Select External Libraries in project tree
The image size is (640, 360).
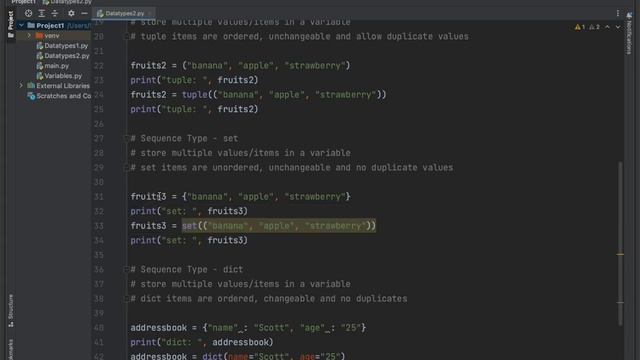[x=63, y=86]
